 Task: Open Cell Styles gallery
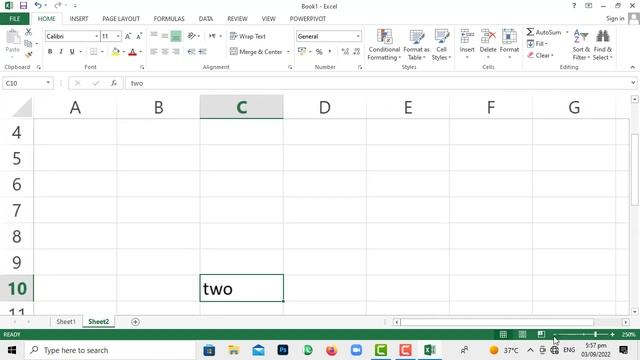pyautogui.click(x=441, y=45)
